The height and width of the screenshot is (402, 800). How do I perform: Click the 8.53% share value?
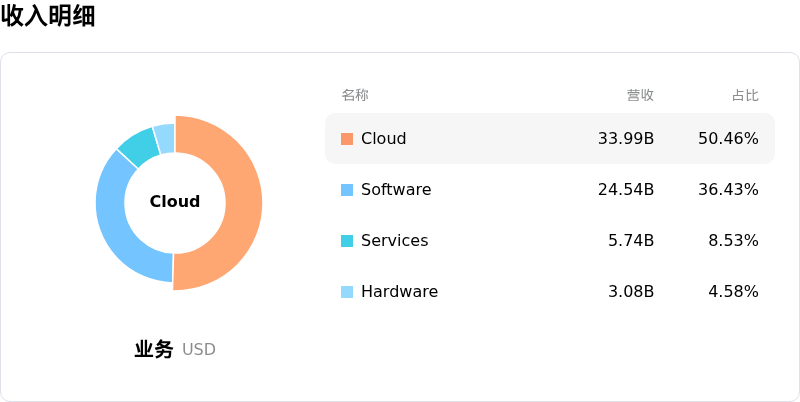point(733,240)
